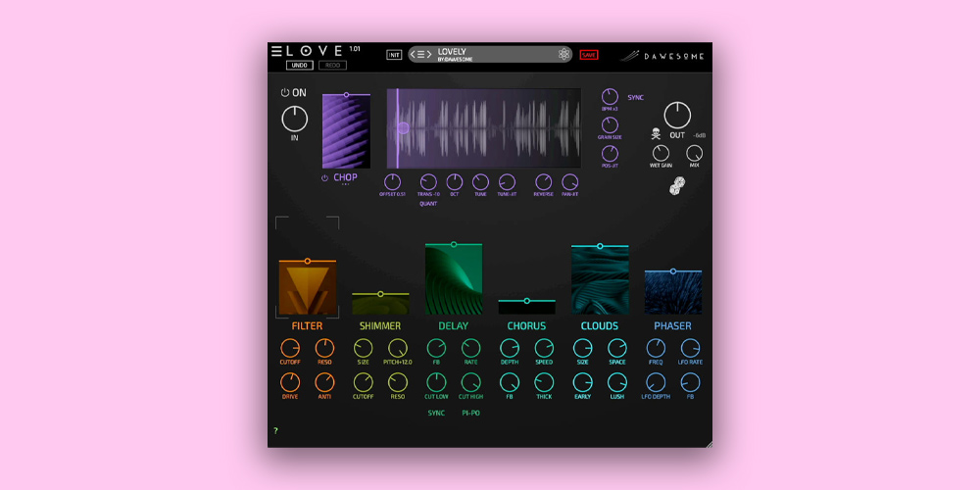This screenshot has width=980, height=490.
Task: Click the DELAY level slider handle
Action: (x=454, y=244)
